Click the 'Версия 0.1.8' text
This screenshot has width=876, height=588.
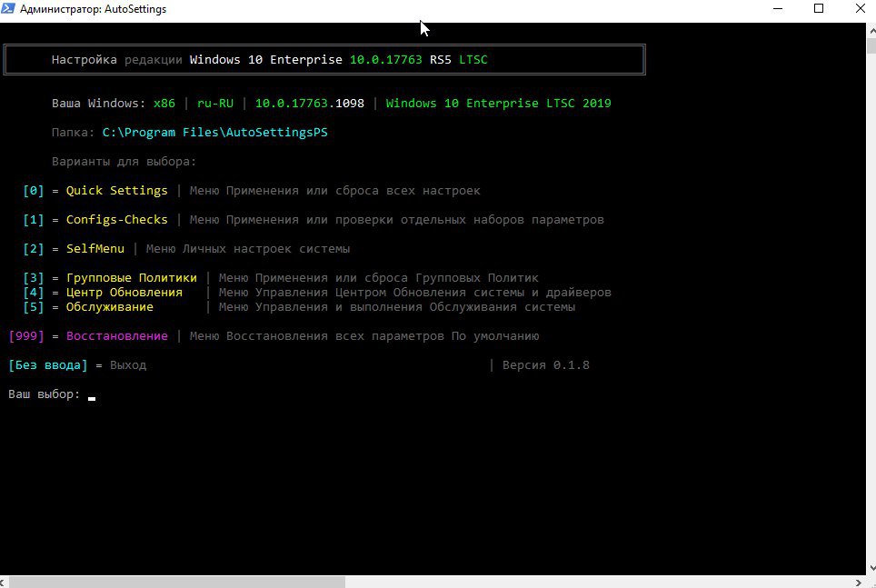(546, 365)
